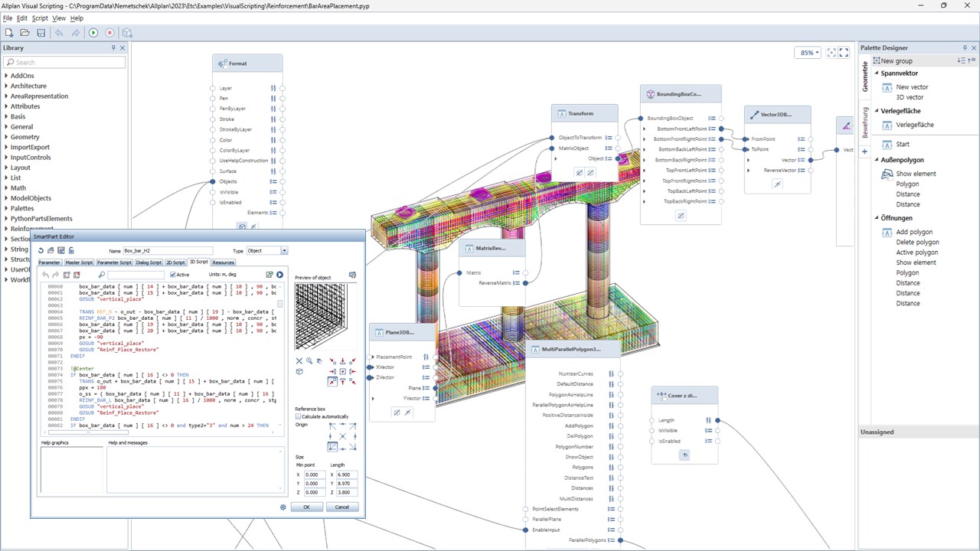Click Cancel in the SmartPart Editor
The height and width of the screenshot is (551, 980).
(x=342, y=507)
